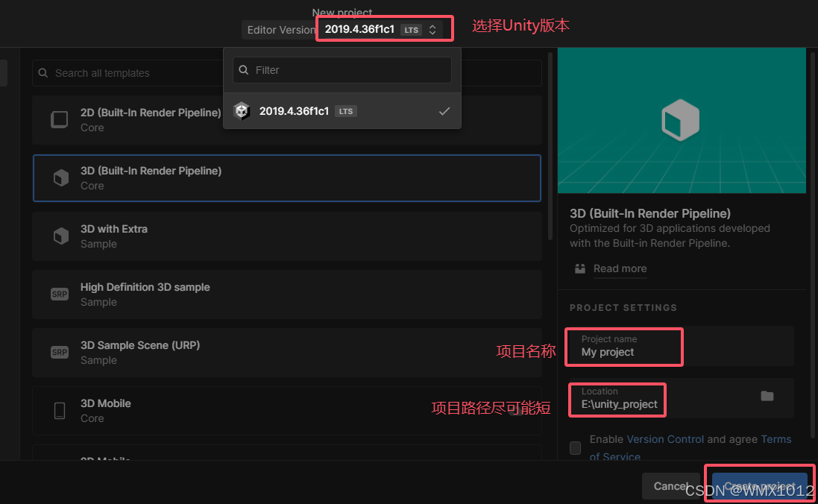Click the PROJECT SETTINGS heading text
Screen dimensions: 818x504
[623, 308]
